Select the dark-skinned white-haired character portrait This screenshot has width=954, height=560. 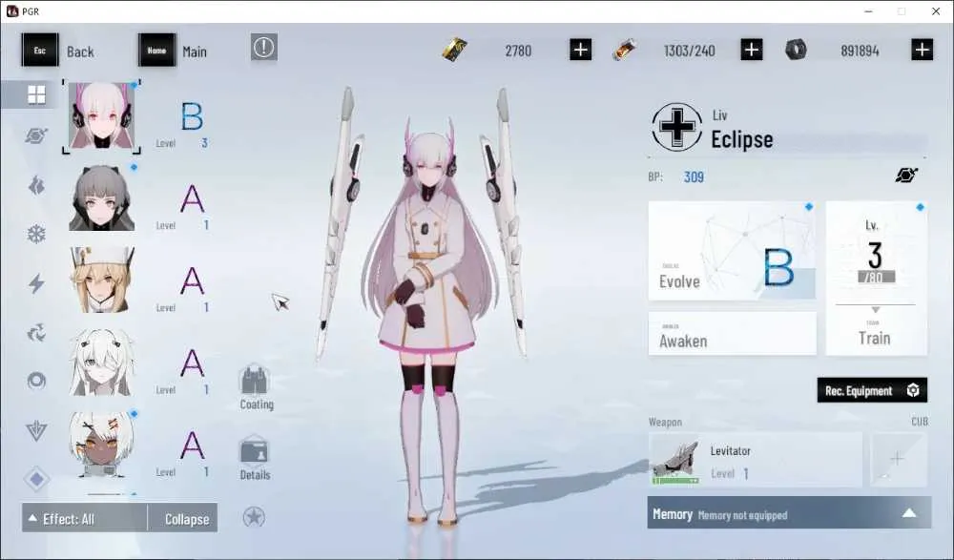click(102, 445)
